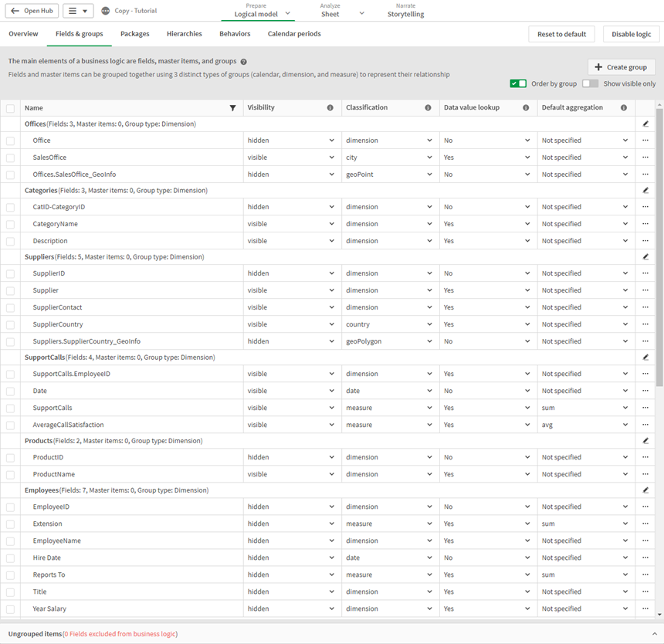The height and width of the screenshot is (644, 664).
Task: Open more options for Date row
Action: pos(645,391)
